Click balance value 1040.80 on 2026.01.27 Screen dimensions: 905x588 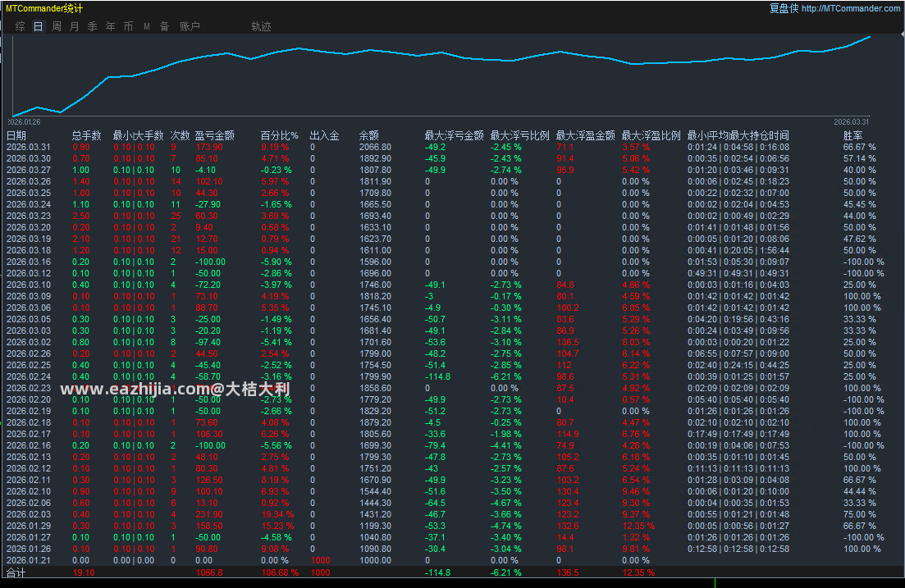click(x=375, y=538)
